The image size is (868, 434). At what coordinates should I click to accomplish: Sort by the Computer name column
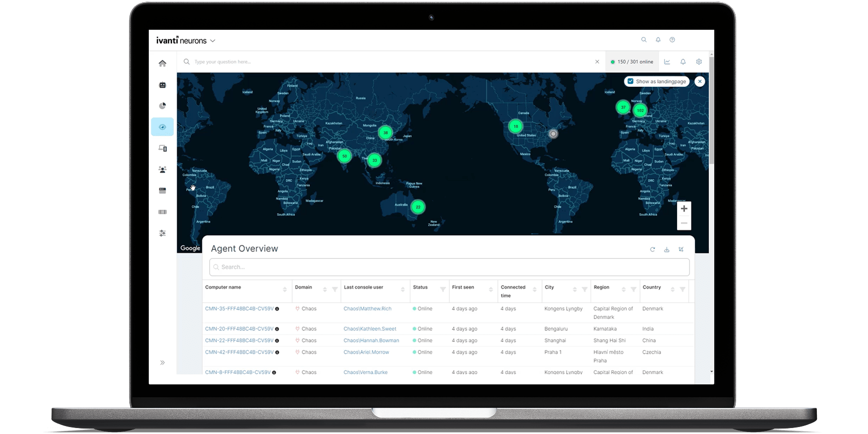pos(285,290)
